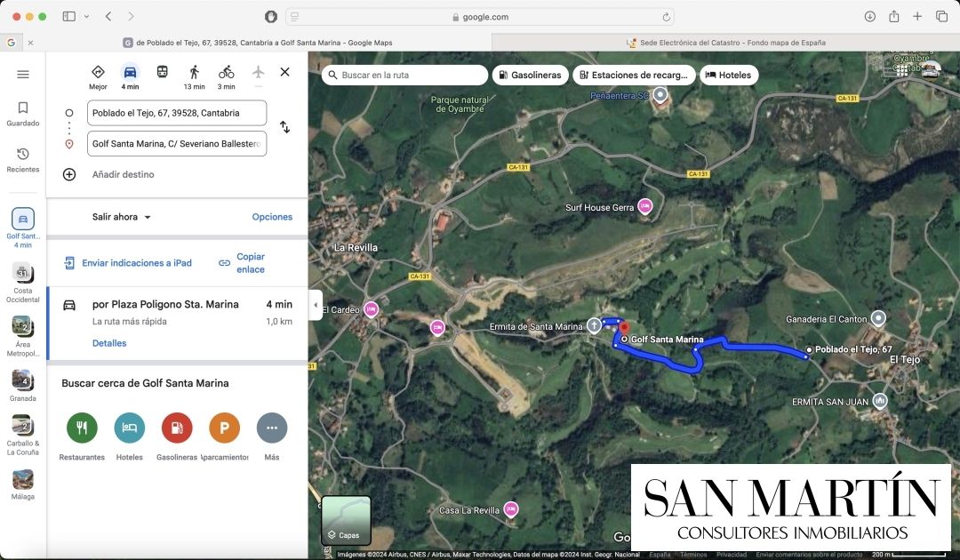Toggle the Safari sidebar
The image size is (960, 560).
[x=69, y=17]
